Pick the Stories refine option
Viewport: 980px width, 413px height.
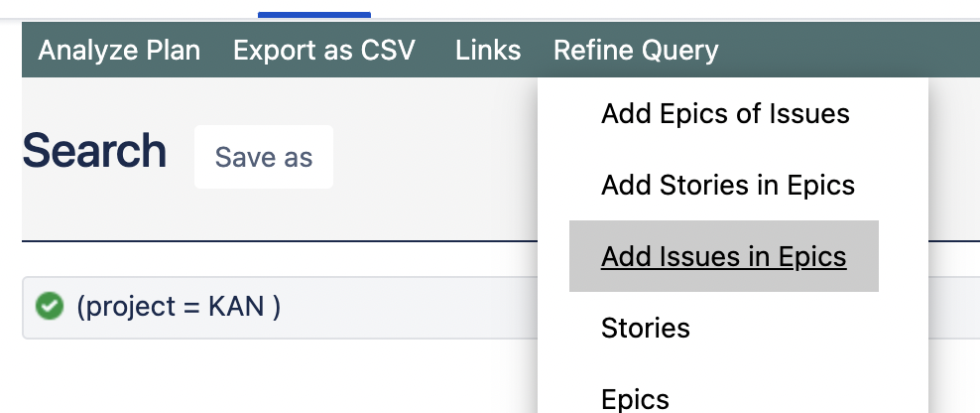645,328
